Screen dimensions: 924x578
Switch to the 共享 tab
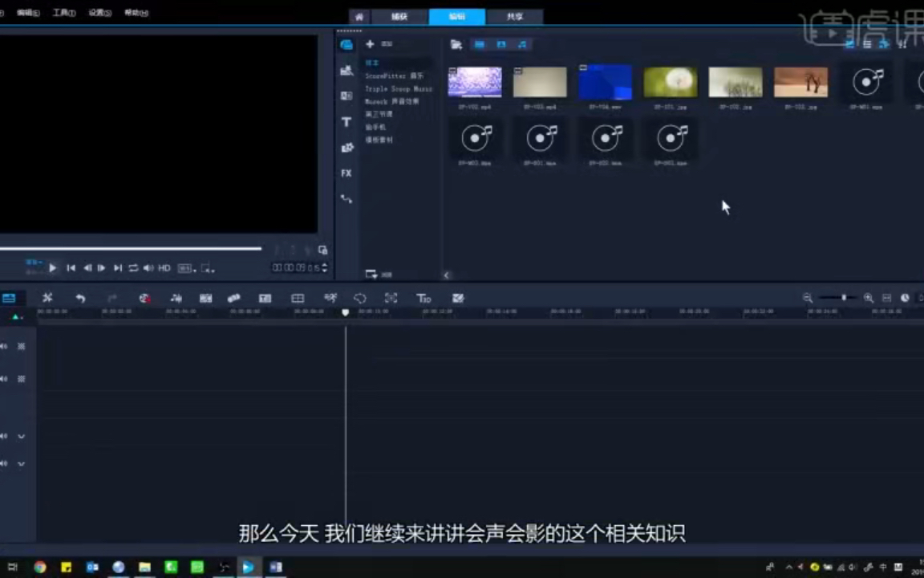point(514,16)
